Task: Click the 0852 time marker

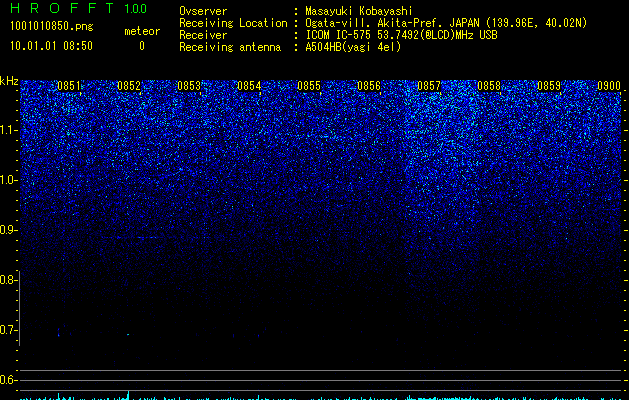Action: 129,86
